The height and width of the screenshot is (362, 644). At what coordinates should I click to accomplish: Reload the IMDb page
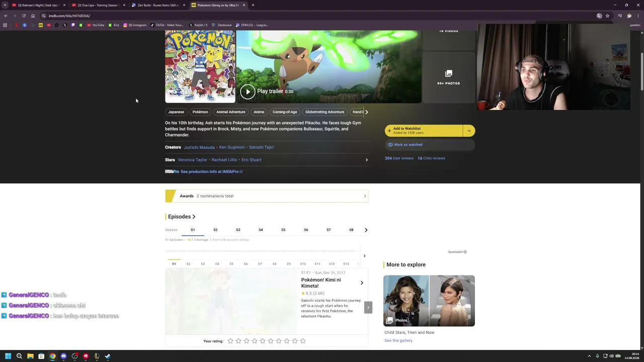tap(24, 16)
